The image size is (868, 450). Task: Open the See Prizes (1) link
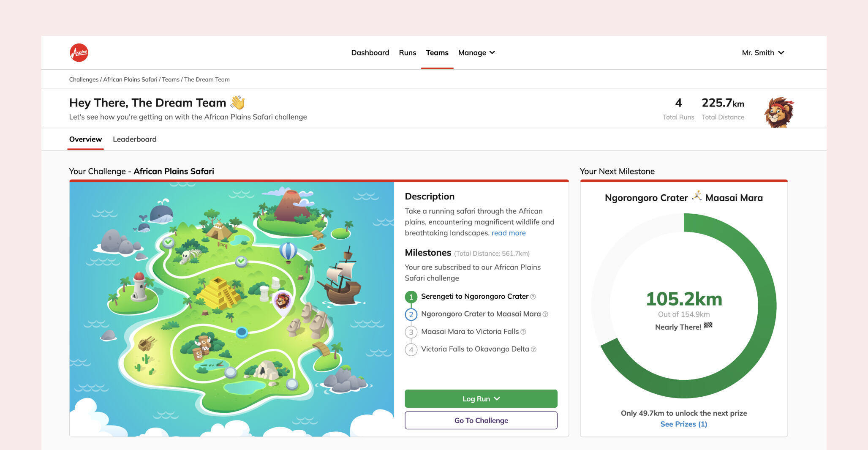683,424
